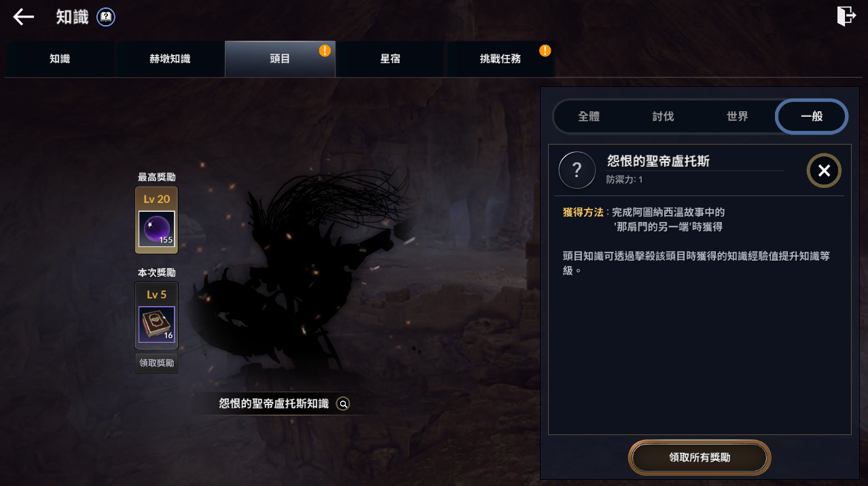Image resolution: width=868 pixels, height=486 pixels.
Task: Switch to the 知識 tab
Action: point(60,59)
